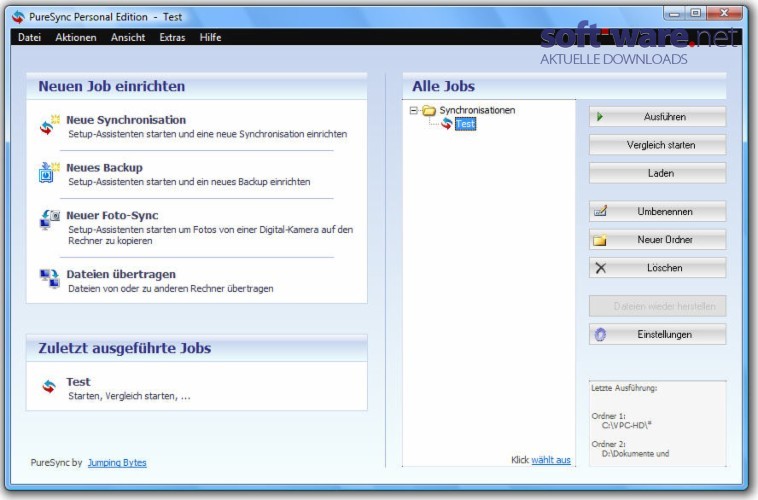Click the Dateien übertragen computers icon
758x500 pixels.
49,279
